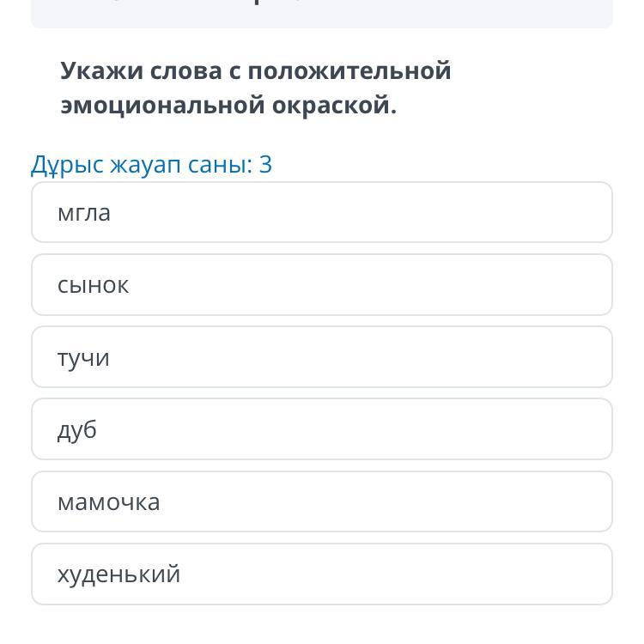The height and width of the screenshot is (644, 644).
Task: Click the number '3' in answer count
Action: tap(265, 164)
